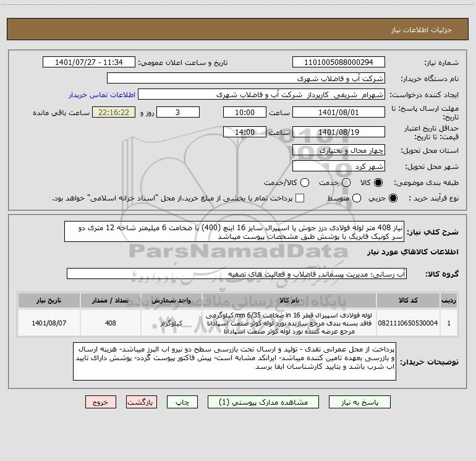Click the response deadline date 1401/08/01
Viewport: 476px width, 461px height.
[x=339, y=112]
